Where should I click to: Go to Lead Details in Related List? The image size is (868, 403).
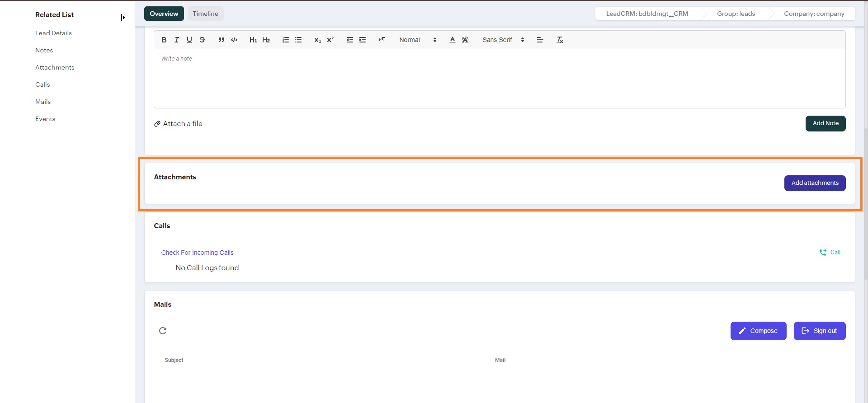coord(53,33)
